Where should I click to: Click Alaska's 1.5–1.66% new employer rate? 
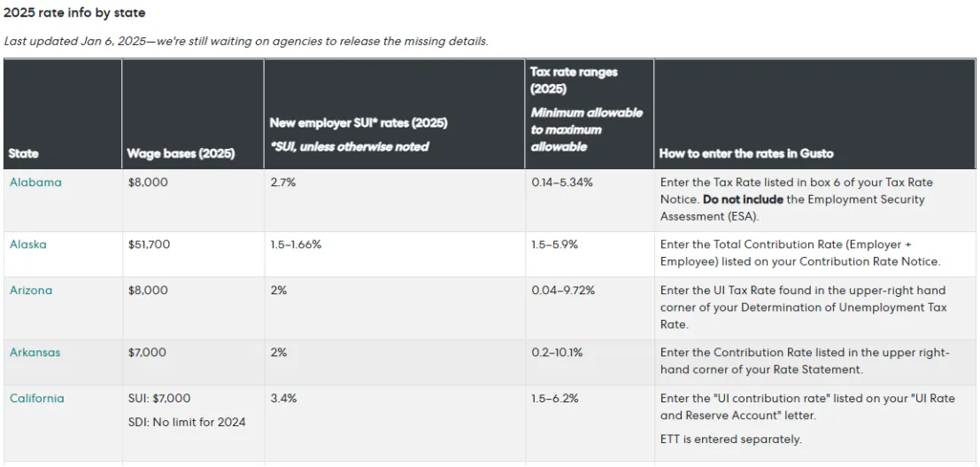[x=296, y=245]
